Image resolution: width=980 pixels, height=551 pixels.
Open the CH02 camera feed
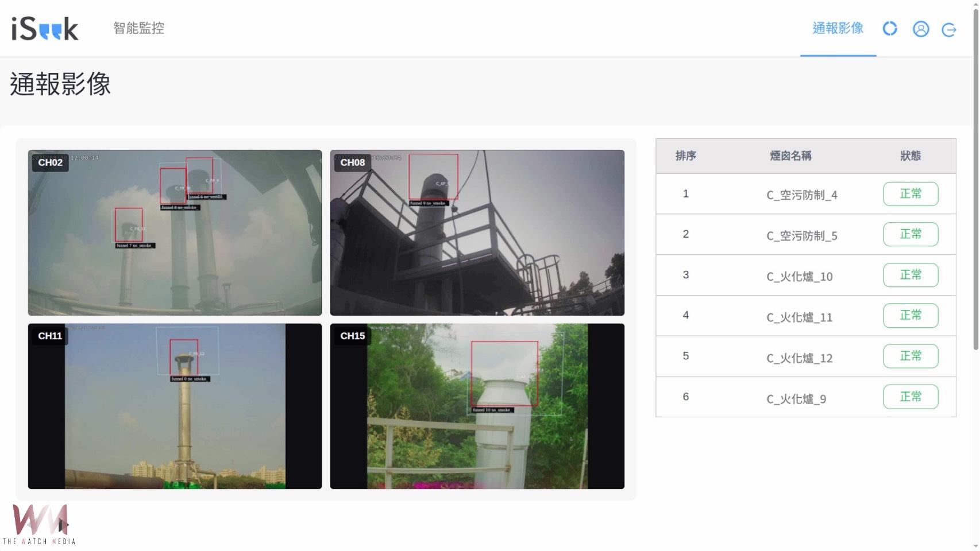pos(175,232)
